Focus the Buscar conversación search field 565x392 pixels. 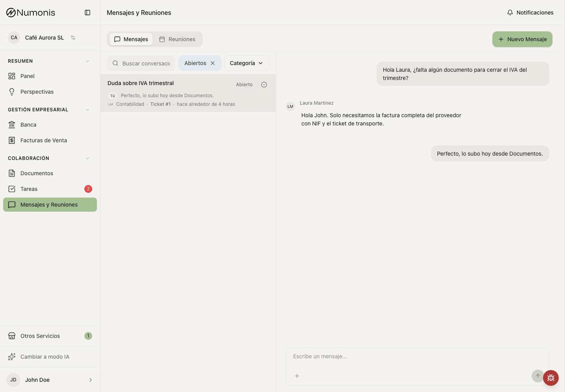coord(141,63)
